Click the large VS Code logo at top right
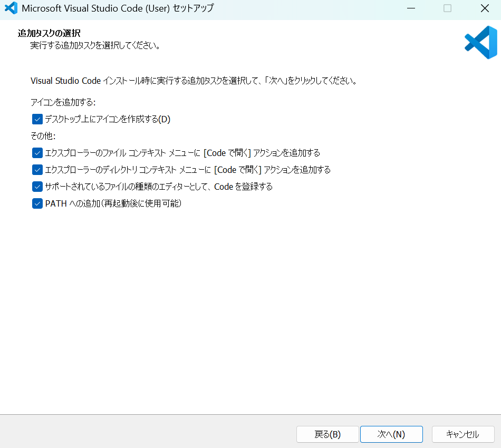This screenshot has width=501, height=448. (x=481, y=43)
